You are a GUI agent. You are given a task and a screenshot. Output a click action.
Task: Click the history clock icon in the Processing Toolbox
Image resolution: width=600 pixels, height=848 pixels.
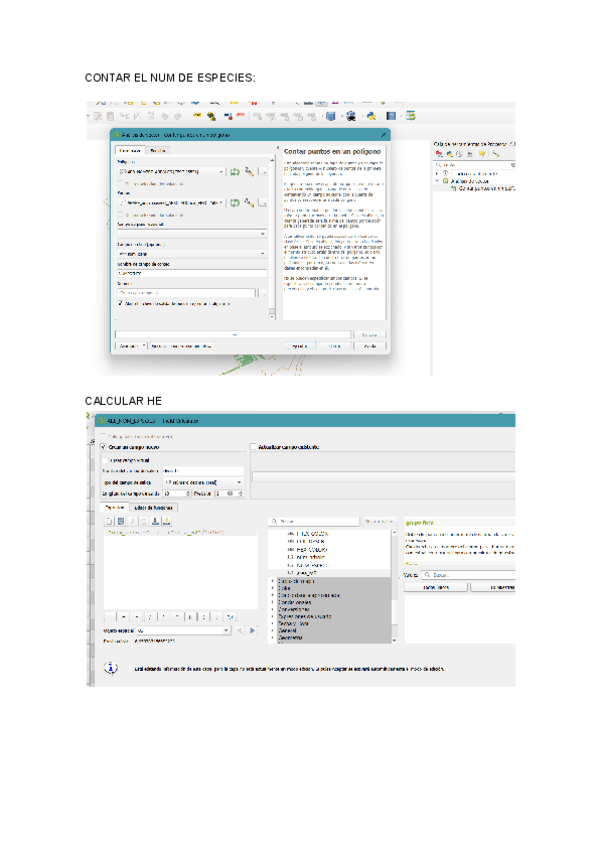(x=460, y=154)
